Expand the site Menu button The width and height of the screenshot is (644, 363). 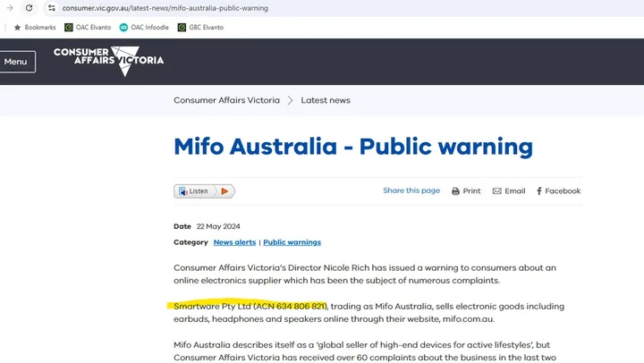pyautogui.click(x=16, y=62)
